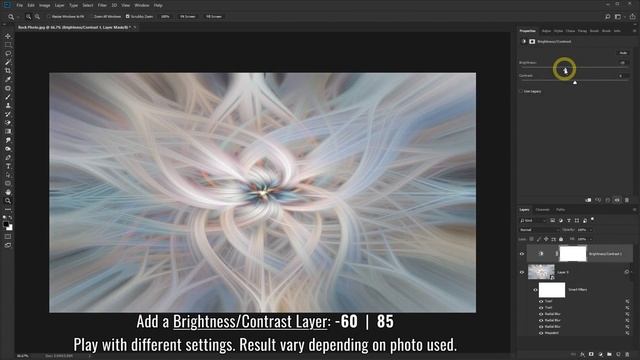
Task: Click the Fill Screen button
Action: click(214, 17)
